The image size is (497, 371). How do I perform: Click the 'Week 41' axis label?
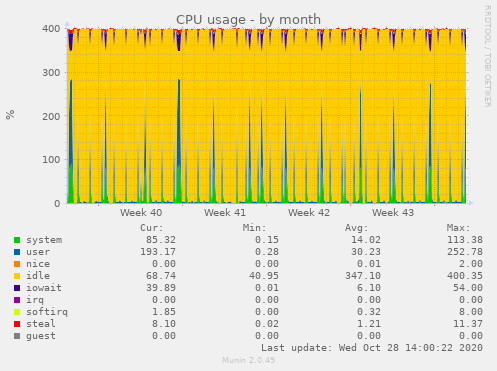(x=225, y=213)
